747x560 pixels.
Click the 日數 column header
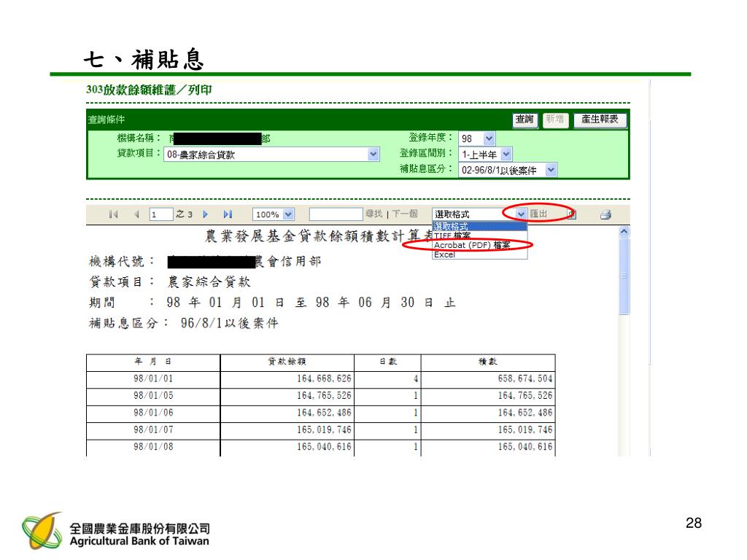388,362
